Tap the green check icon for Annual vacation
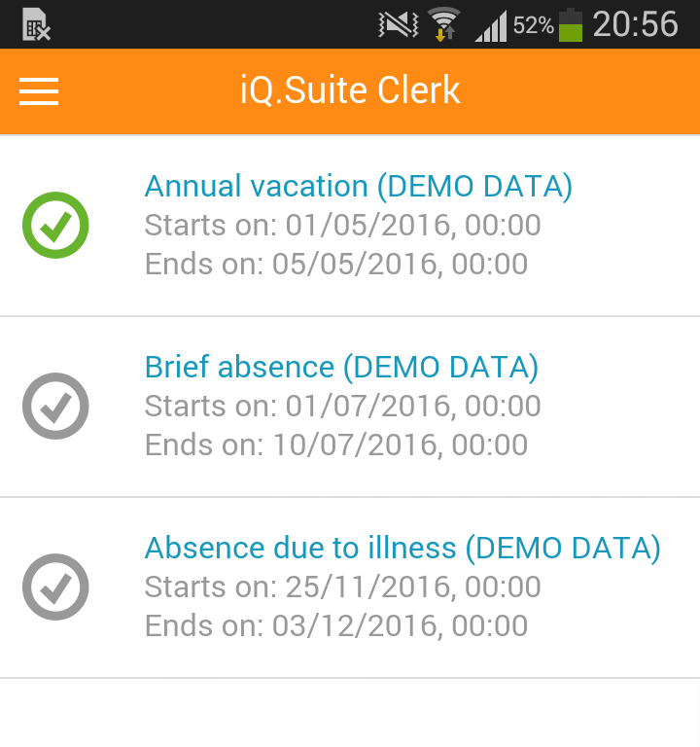Screen dimensions: 700x747 [55, 225]
